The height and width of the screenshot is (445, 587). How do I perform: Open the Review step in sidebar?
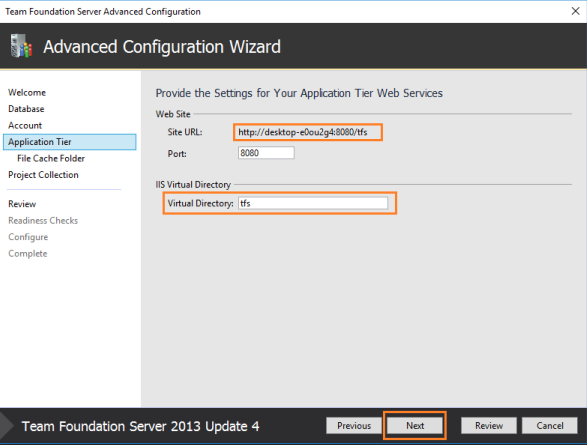coord(22,204)
